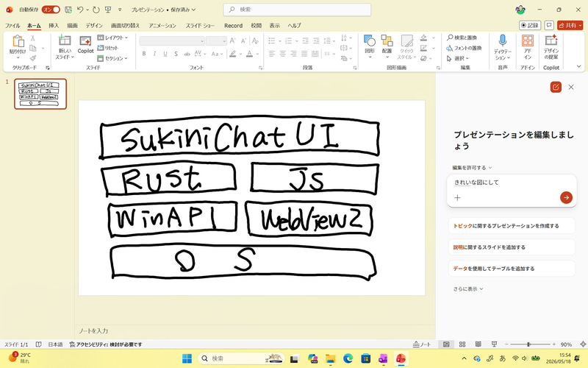This screenshot has height=368, width=588.
Task: Click the Clear formatting icon
Action: click(x=255, y=40)
